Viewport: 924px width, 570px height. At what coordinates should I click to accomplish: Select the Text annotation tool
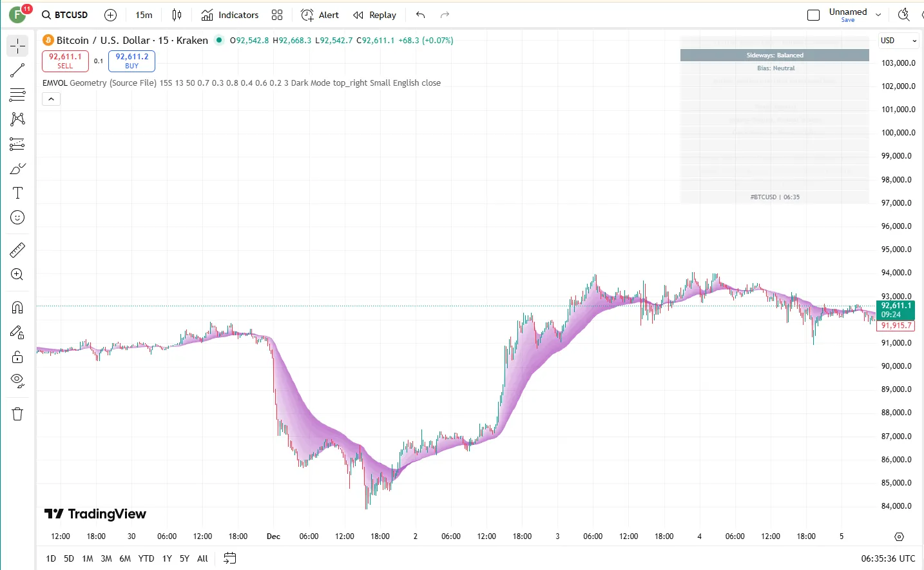click(x=17, y=193)
